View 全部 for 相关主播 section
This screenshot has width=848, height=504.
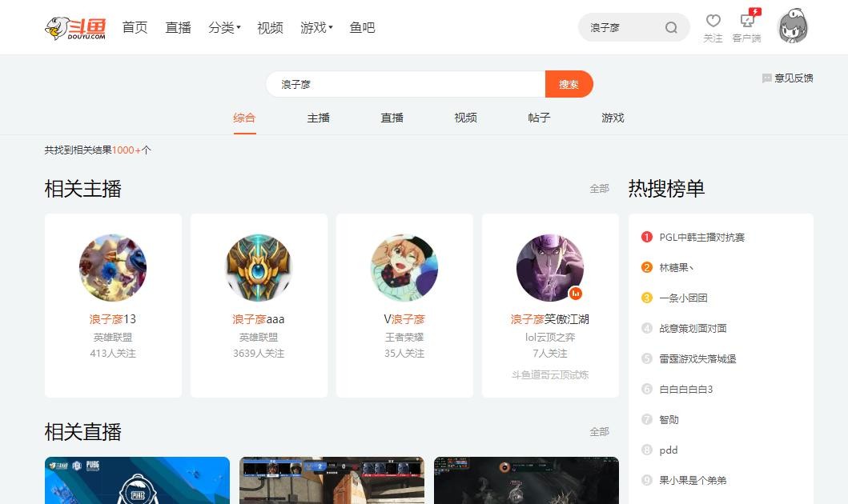click(599, 189)
